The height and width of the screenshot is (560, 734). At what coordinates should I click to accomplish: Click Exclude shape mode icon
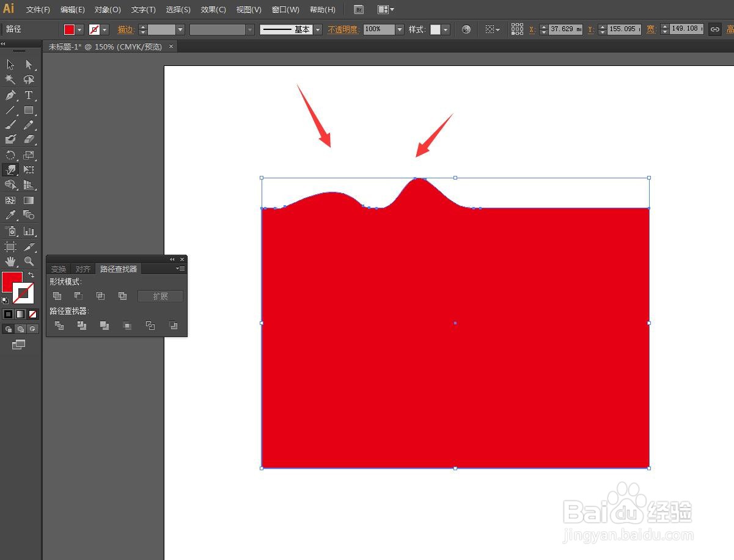122,296
